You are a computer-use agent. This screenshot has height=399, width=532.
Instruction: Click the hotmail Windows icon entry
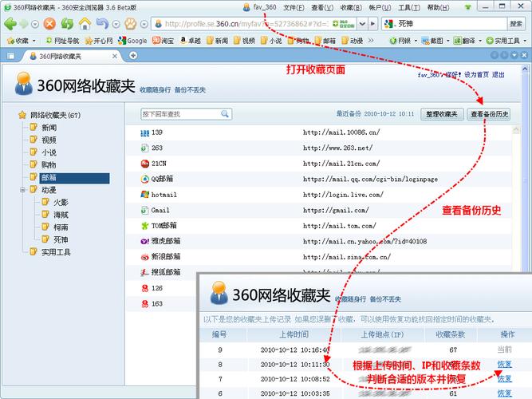(x=144, y=194)
